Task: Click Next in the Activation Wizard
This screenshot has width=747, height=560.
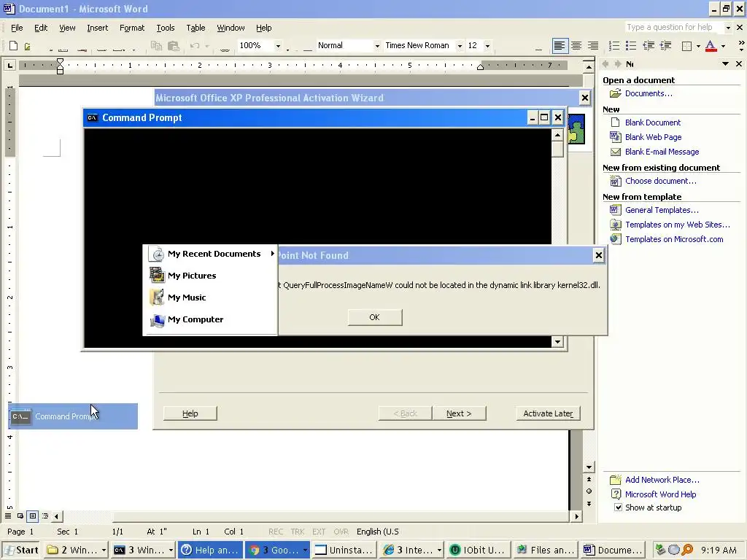Action: coord(460,413)
